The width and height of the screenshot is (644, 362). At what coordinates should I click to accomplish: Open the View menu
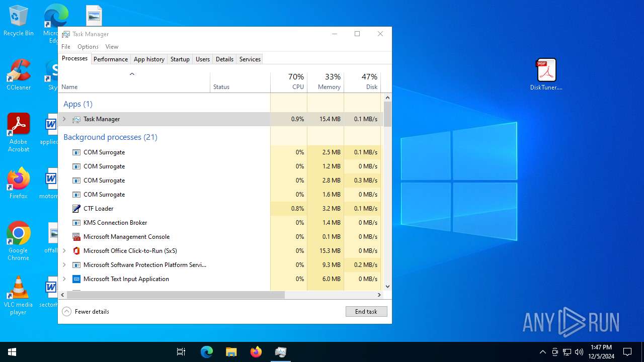pyautogui.click(x=112, y=47)
